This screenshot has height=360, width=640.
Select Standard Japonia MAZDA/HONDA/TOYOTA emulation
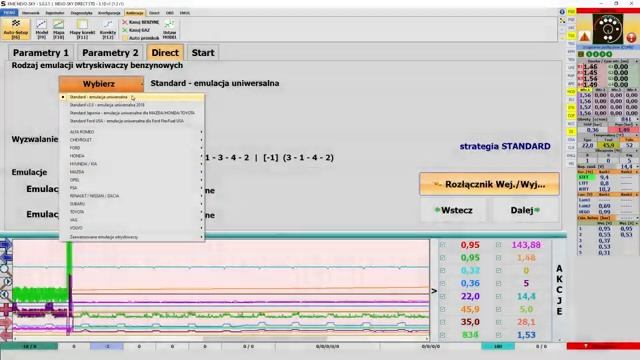pyautogui.click(x=132, y=113)
